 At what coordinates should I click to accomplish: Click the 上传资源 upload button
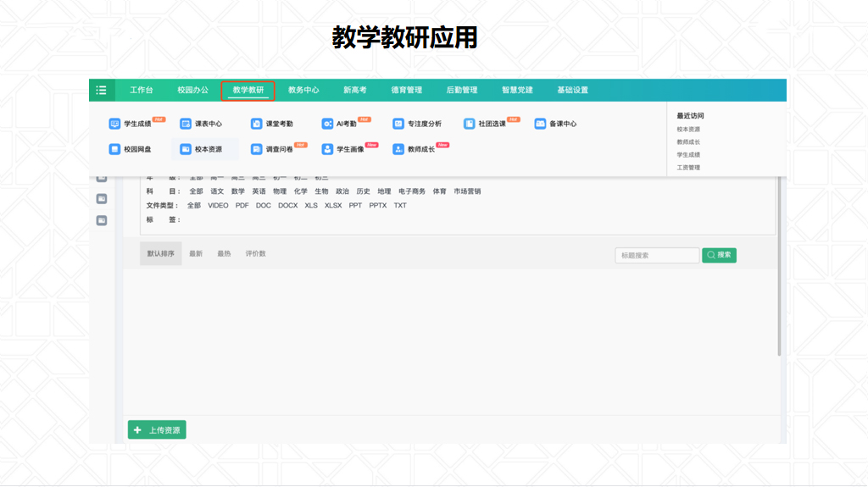pyautogui.click(x=157, y=430)
